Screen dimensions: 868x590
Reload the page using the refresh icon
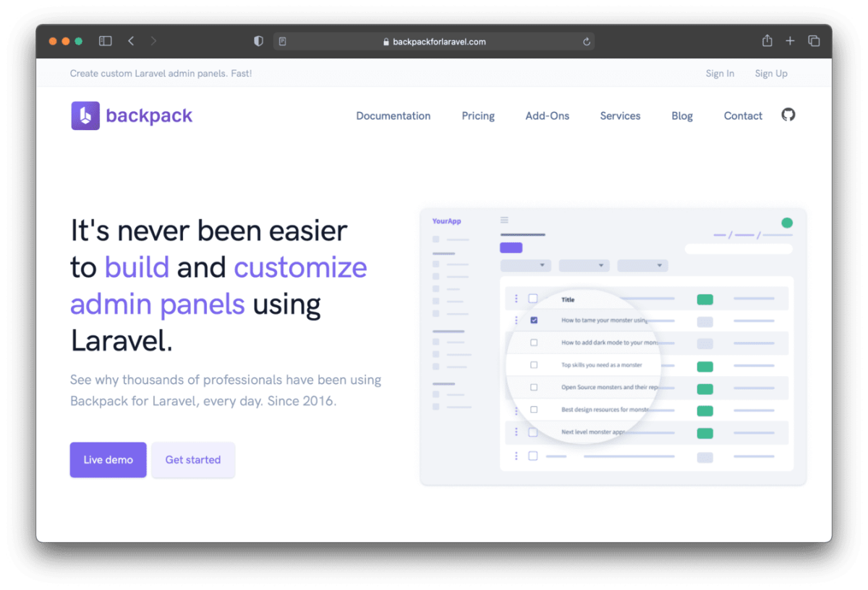586,41
